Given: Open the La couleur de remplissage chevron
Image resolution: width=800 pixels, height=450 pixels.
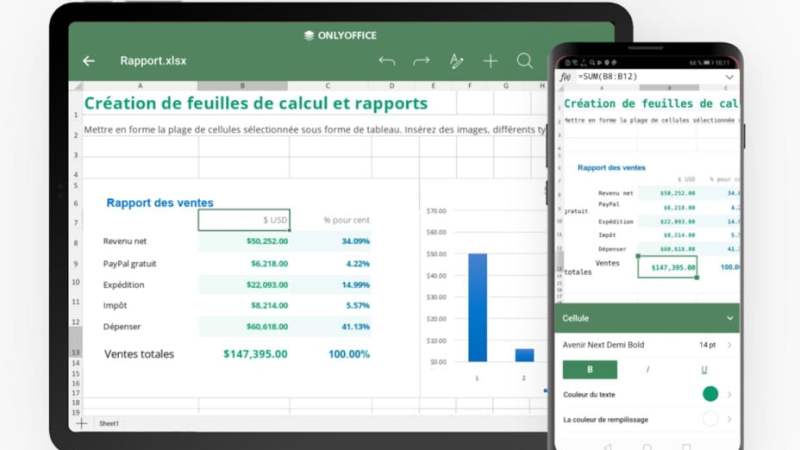Looking at the screenshot, I should (730, 419).
